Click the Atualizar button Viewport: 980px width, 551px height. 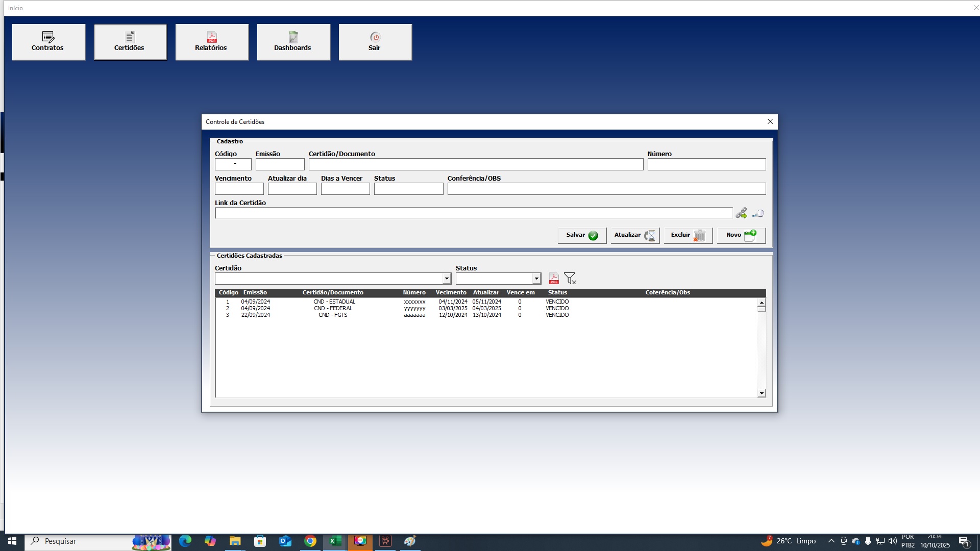[635, 235]
